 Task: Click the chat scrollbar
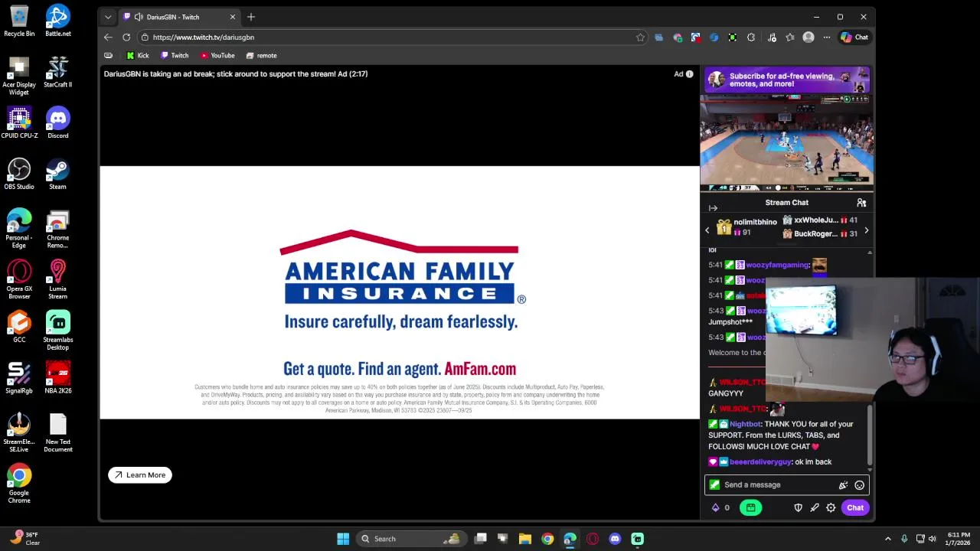[x=869, y=434]
